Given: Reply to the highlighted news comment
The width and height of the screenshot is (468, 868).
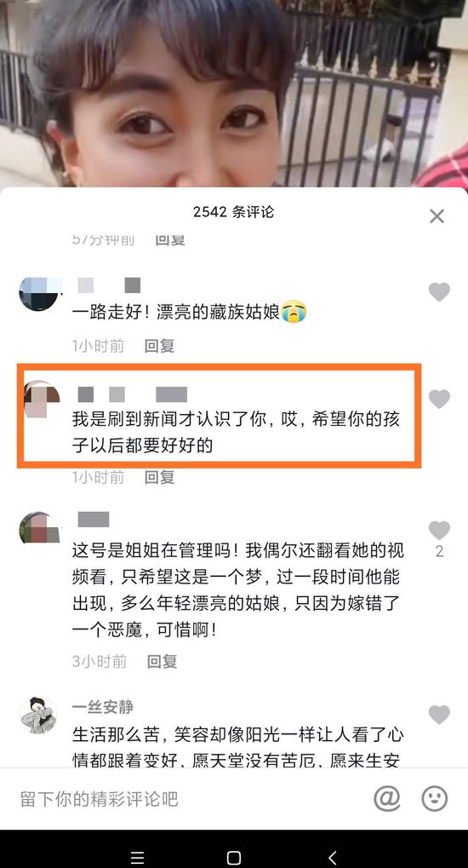Looking at the screenshot, I should tap(159, 477).
